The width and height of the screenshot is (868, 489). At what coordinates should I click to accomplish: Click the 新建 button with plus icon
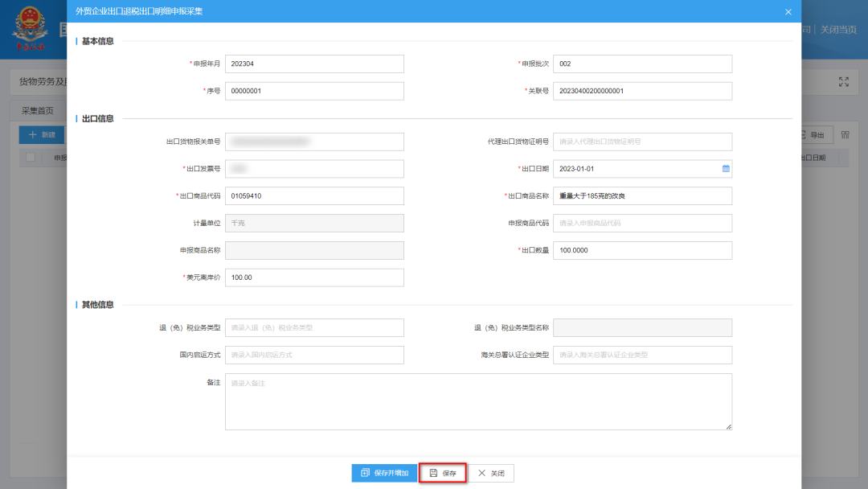[x=42, y=134]
